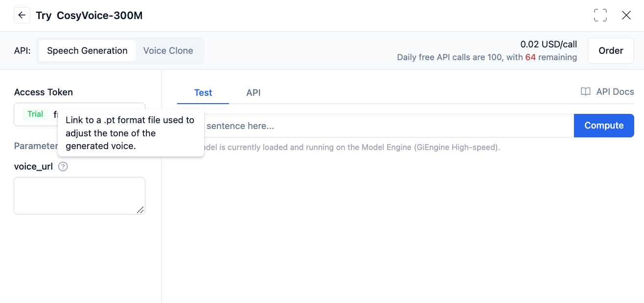Open the API Docs link

tap(615, 92)
